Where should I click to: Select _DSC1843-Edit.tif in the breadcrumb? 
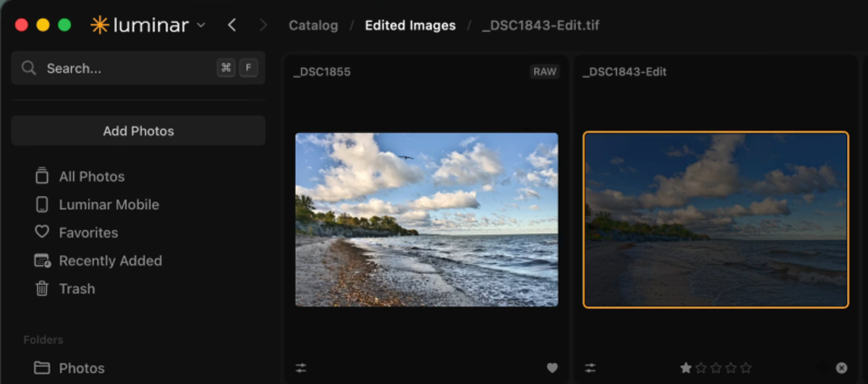541,25
